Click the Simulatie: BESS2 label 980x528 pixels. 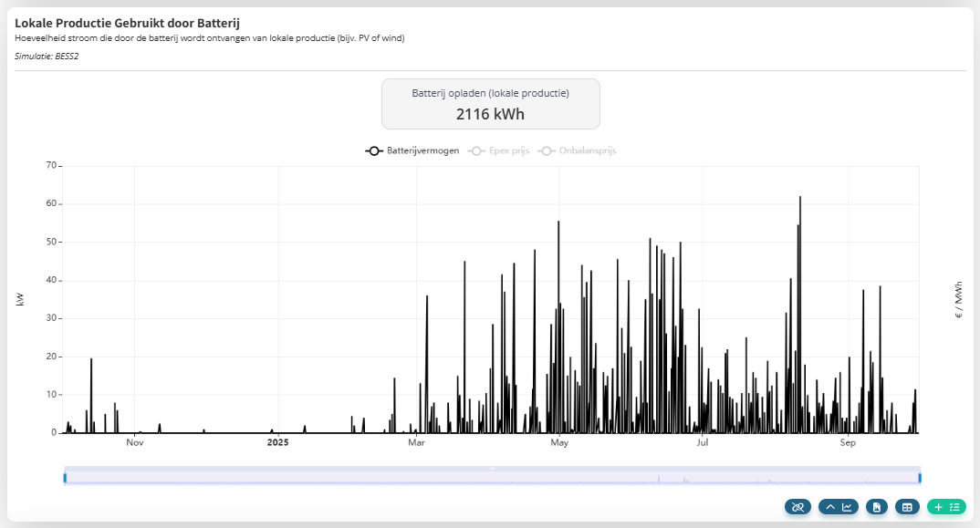pos(47,57)
